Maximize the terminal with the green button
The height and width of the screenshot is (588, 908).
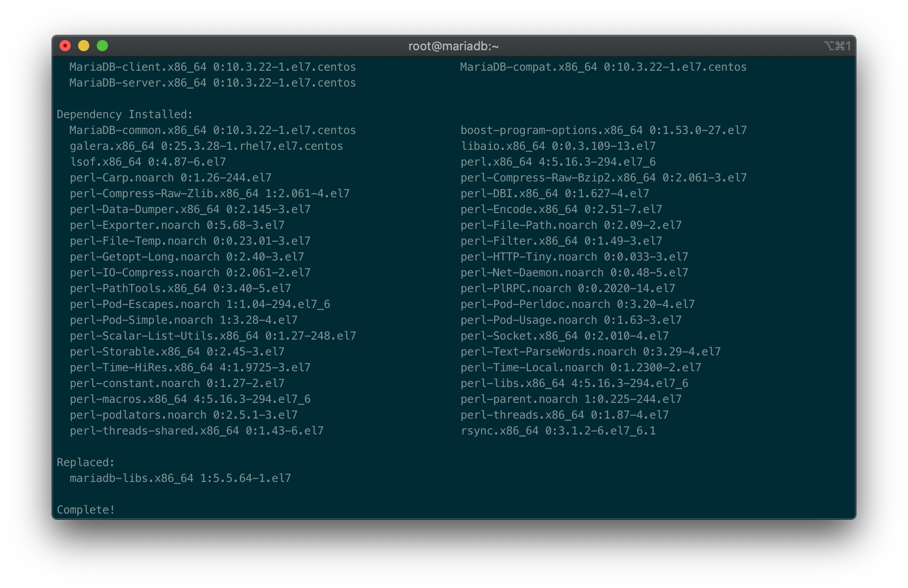tap(102, 46)
